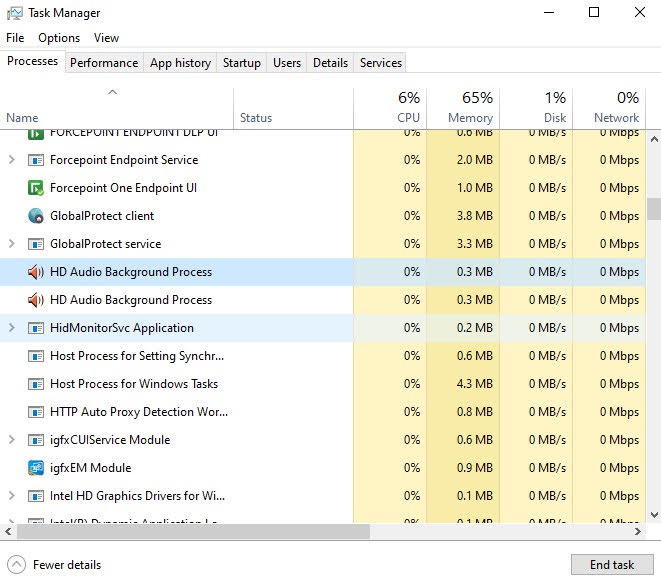Image resolution: width=661 pixels, height=586 pixels.
Task: Sort by the Name column header
Action: tap(116, 108)
